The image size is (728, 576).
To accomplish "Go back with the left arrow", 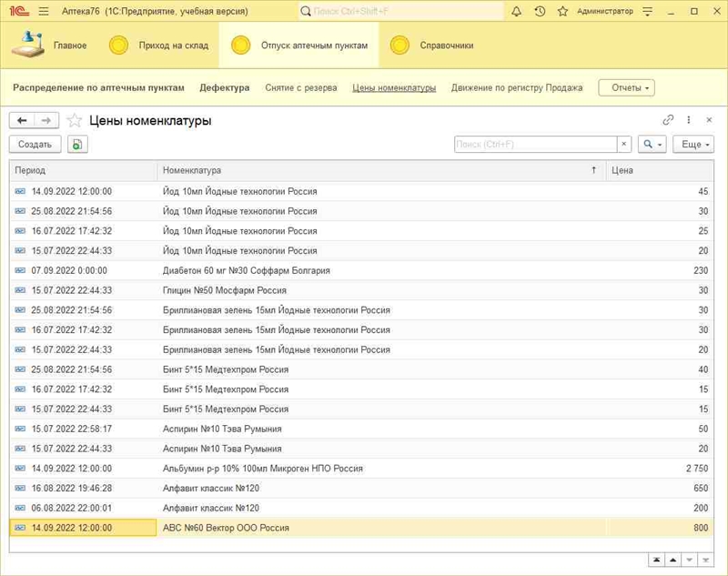I will [22, 121].
